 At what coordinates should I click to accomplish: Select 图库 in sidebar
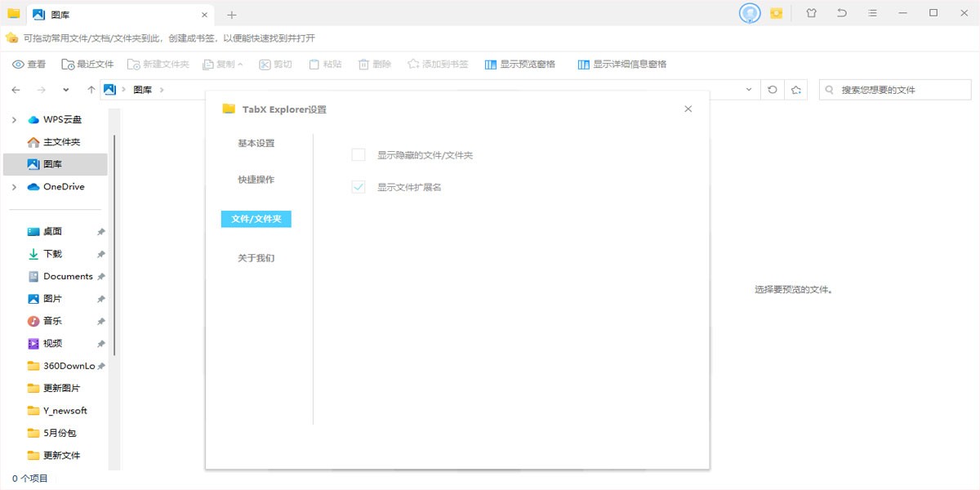click(55, 164)
